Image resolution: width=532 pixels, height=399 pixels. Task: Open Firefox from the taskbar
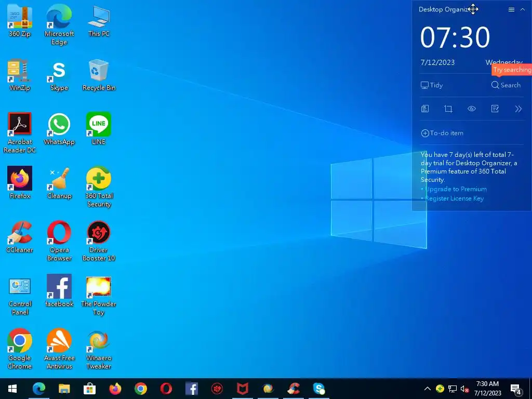115,389
